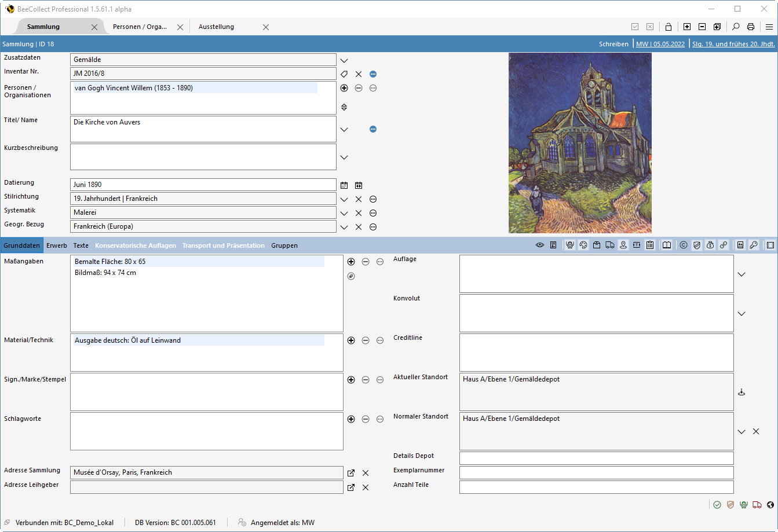The width and height of the screenshot is (778, 532).
Task: Open the Texte section tab
Action: pyautogui.click(x=81, y=245)
